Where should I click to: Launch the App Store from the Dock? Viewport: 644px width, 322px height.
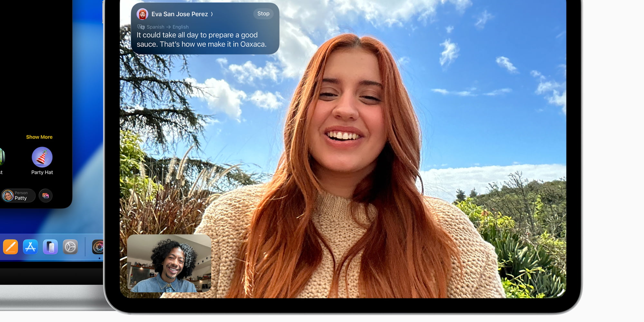click(x=31, y=247)
